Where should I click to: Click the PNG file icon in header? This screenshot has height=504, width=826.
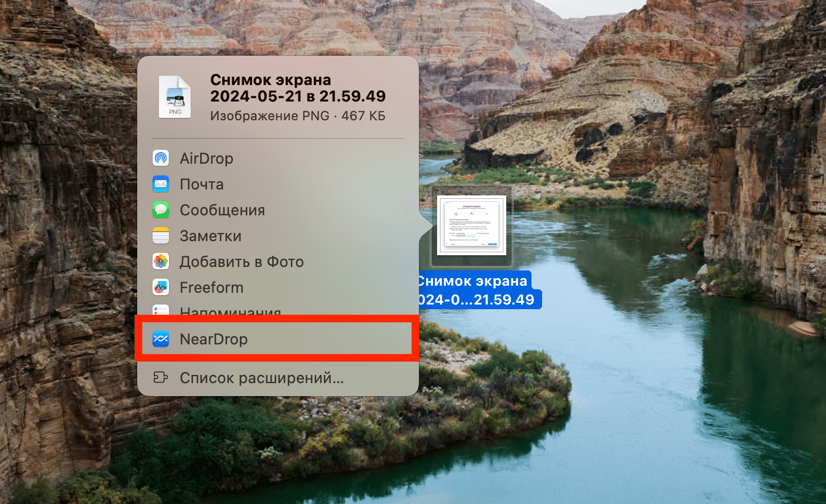175,97
